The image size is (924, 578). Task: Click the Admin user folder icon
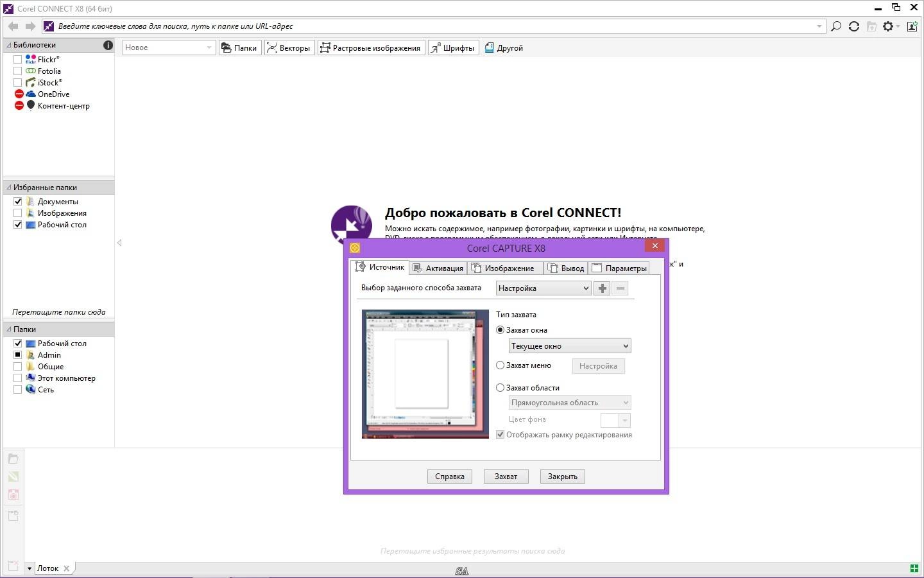[x=30, y=355]
